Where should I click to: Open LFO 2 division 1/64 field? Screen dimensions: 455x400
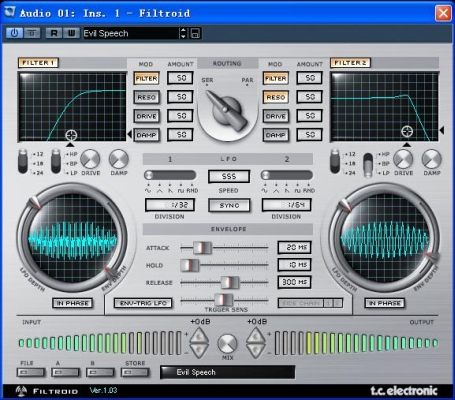click(286, 205)
